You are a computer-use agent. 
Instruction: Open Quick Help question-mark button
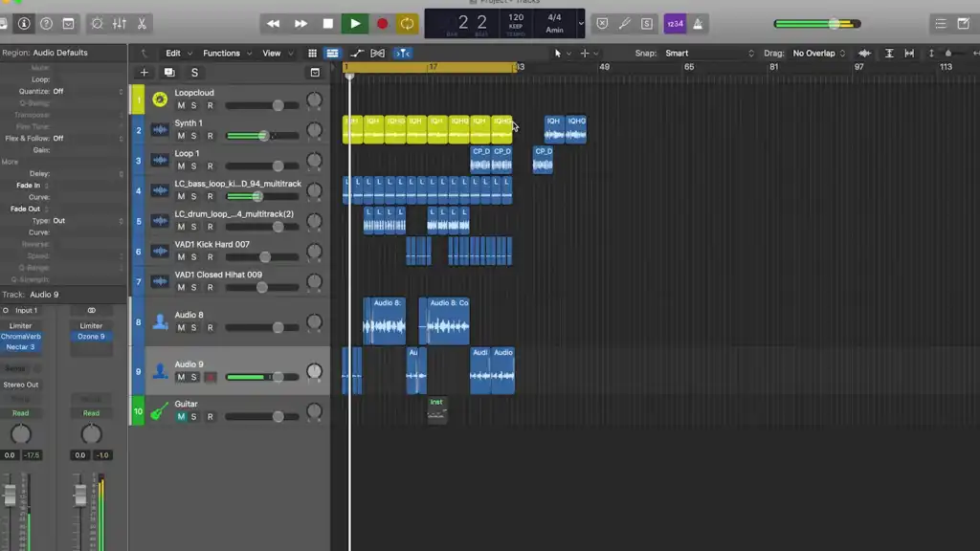pyautogui.click(x=46, y=24)
